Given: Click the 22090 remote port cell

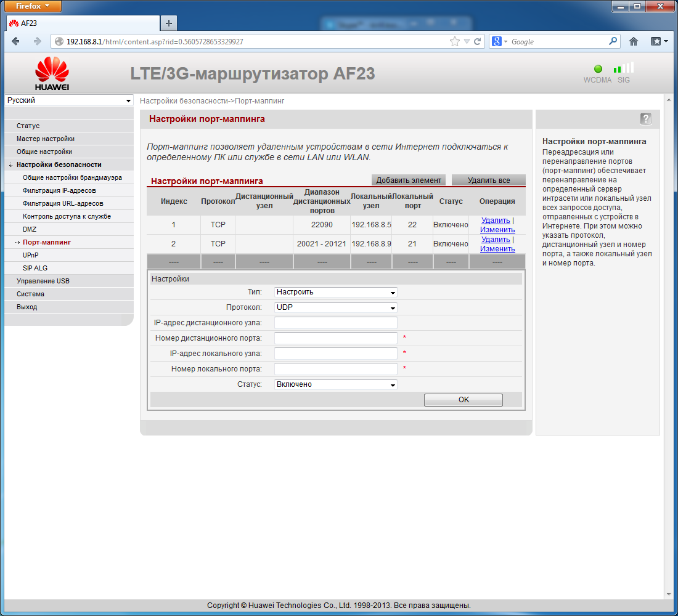Looking at the screenshot, I should click(322, 225).
